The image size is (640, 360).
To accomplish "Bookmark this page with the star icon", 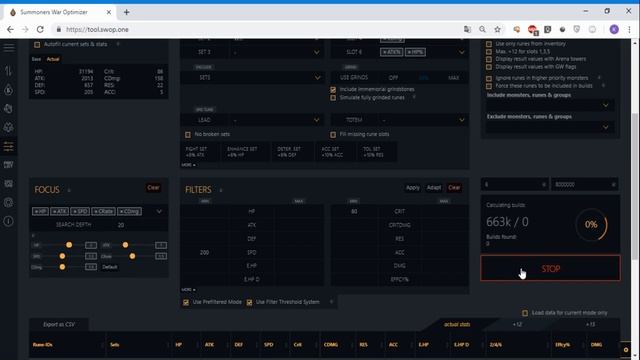I will click(497, 29).
